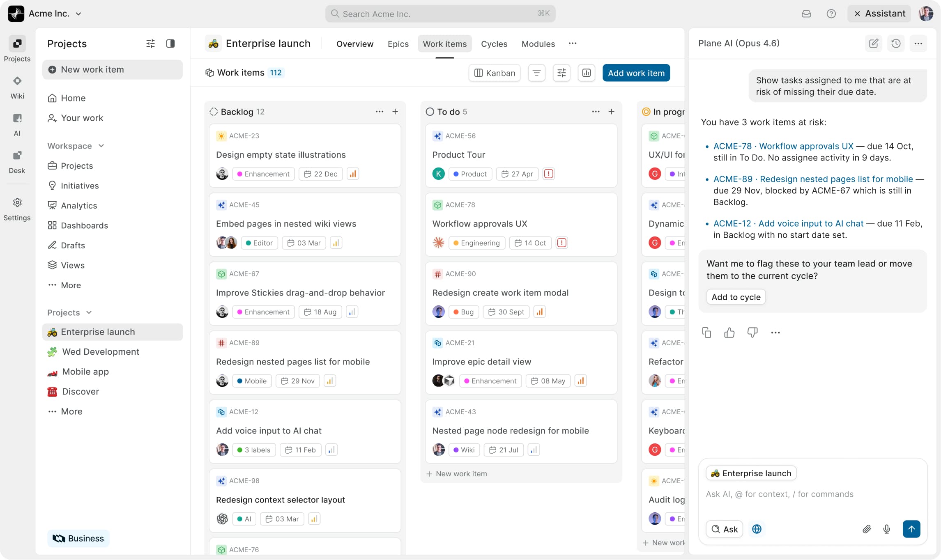Open the Acme Inc. workspace switcher
The image size is (941, 560).
[x=45, y=13]
